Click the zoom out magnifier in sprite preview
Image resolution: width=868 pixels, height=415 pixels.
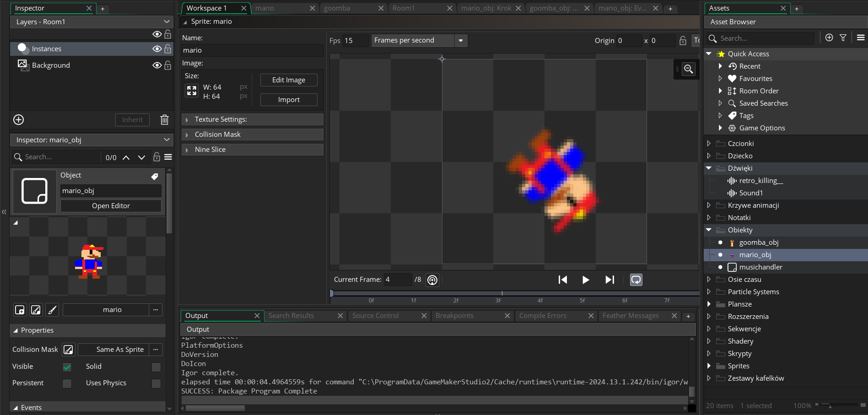click(688, 69)
